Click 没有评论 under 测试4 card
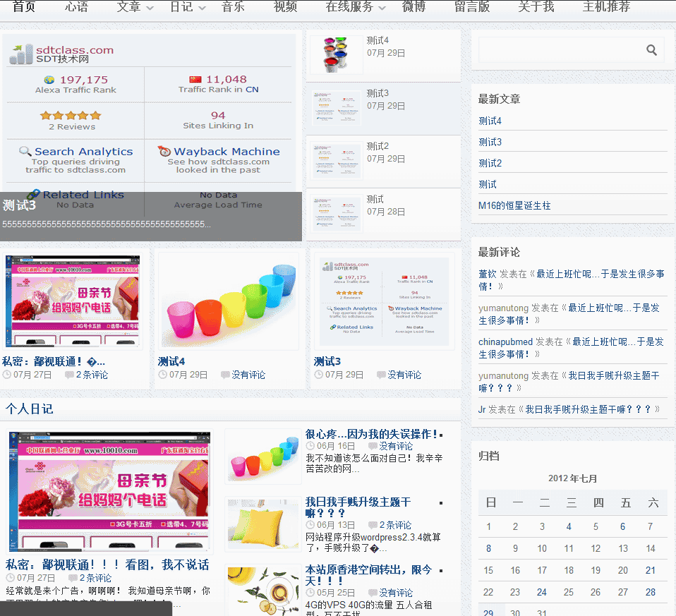676x616 pixels. [248, 375]
